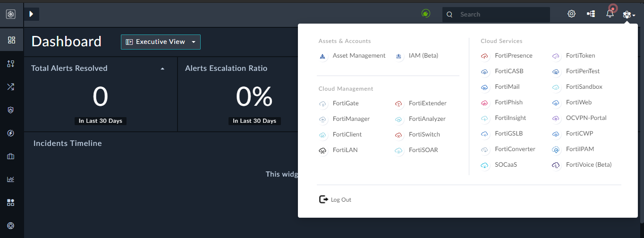The width and height of the screenshot is (644, 238).
Task: Open the FortiSwitch link
Action: click(x=424, y=134)
